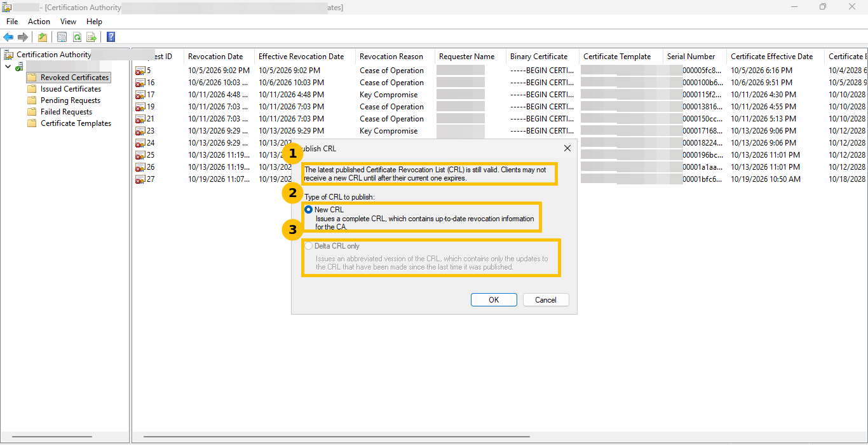Click the Forward arrow toolbar icon
The height and width of the screenshot is (445, 868).
[x=22, y=37]
